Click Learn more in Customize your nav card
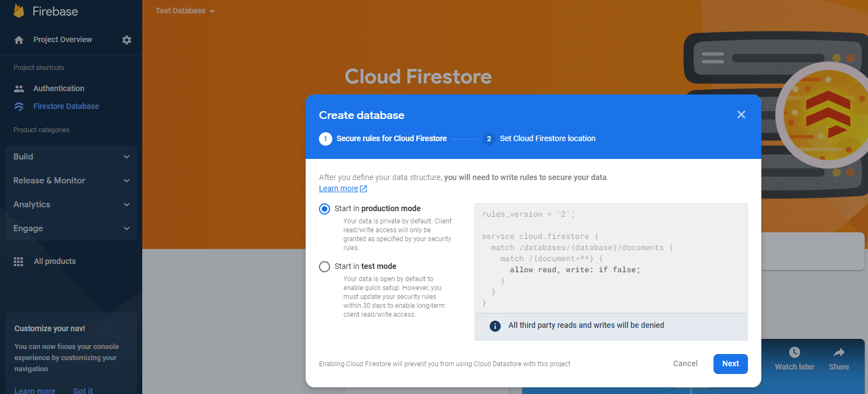This screenshot has width=868, height=394. tap(35, 391)
